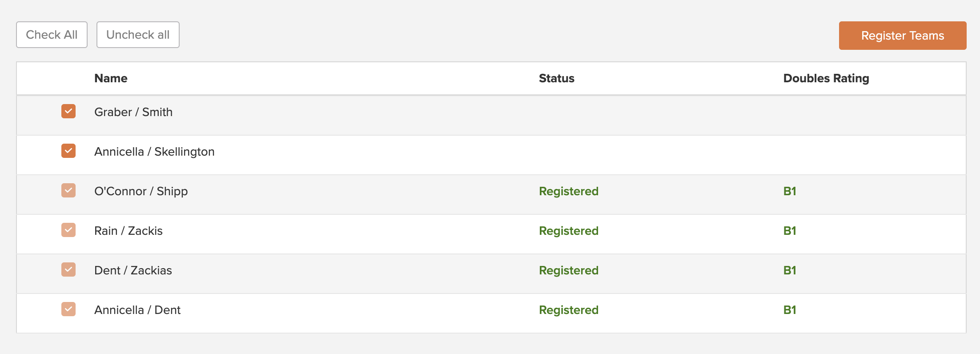The height and width of the screenshot is (354, 980).
Task: Click the Register Teams button
Action: (903, 36)
